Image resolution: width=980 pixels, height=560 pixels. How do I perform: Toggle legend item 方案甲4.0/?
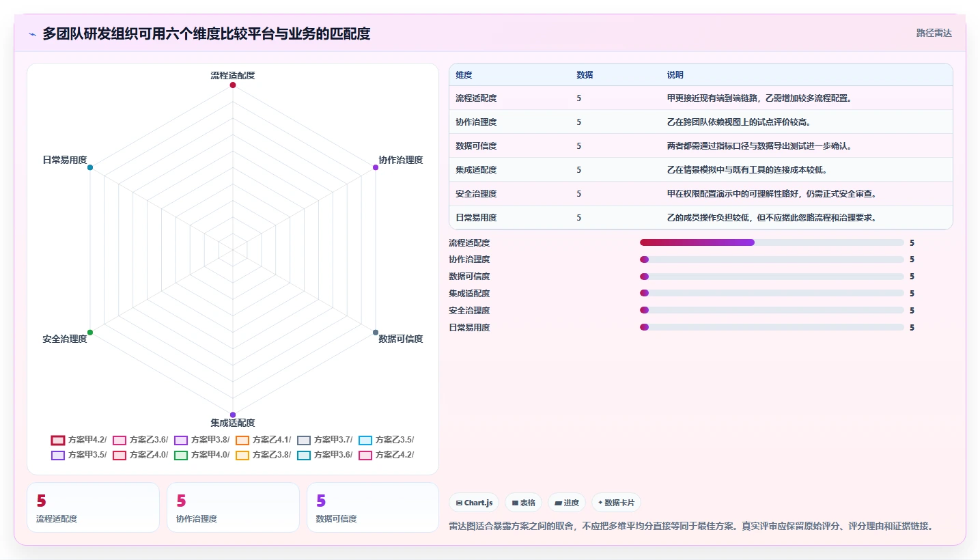tap(201, 455)
